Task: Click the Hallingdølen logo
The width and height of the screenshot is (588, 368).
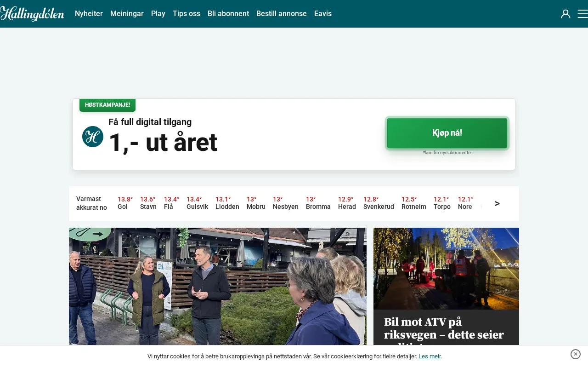Action: [x=32, y=14]
